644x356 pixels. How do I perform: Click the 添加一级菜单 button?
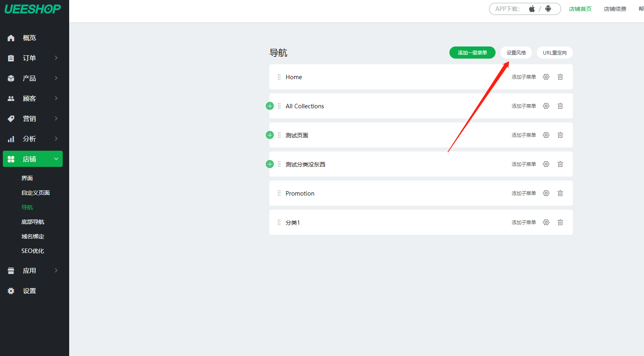[472, 53]
